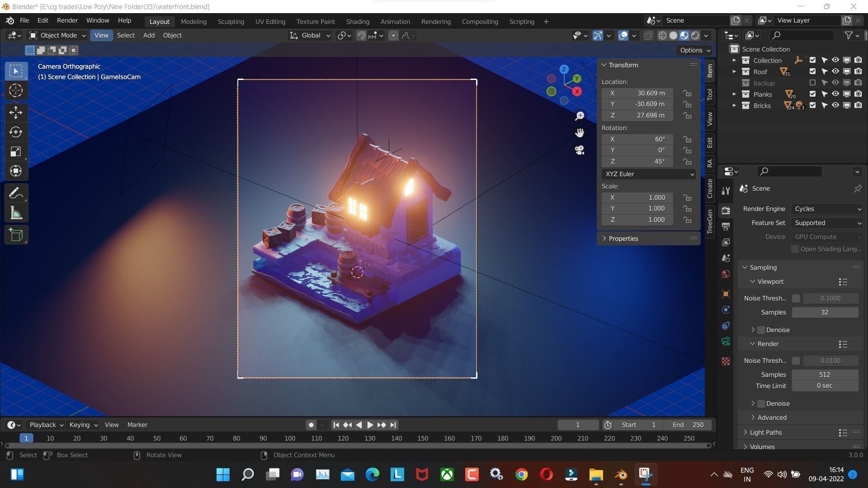Viewport: 868px width, 488px height.
Task: Enable Render Denoise checkbox
Action: [761, 404]
